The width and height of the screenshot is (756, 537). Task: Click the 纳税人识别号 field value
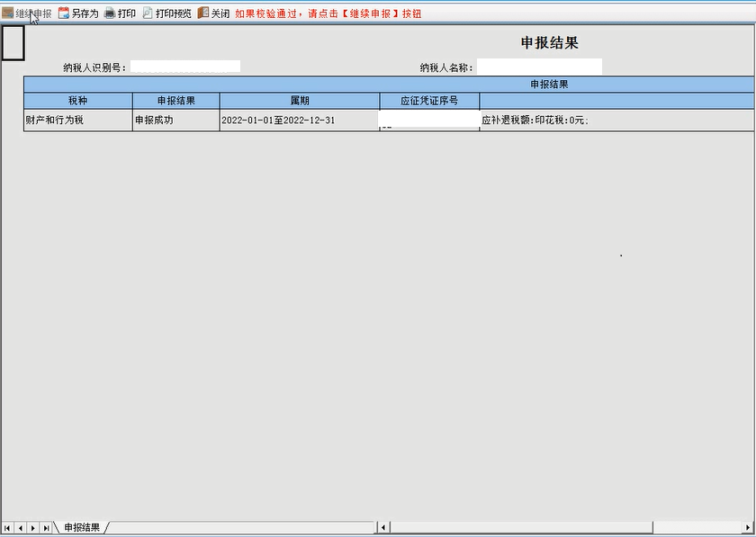tap(185, 67)
